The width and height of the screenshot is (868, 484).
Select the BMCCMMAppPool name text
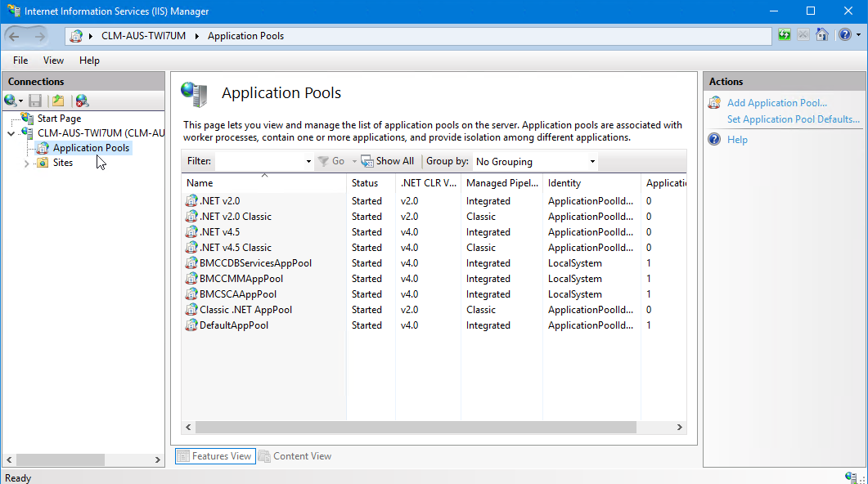point(241,279)
